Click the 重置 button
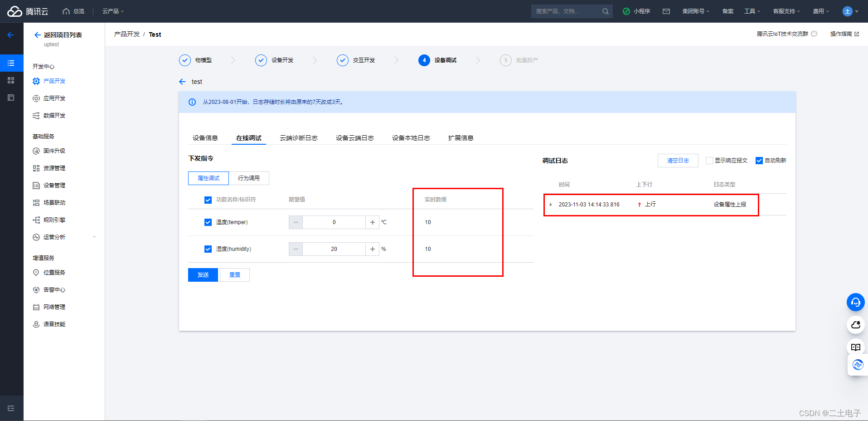868x421 pixels. [235, 275]
